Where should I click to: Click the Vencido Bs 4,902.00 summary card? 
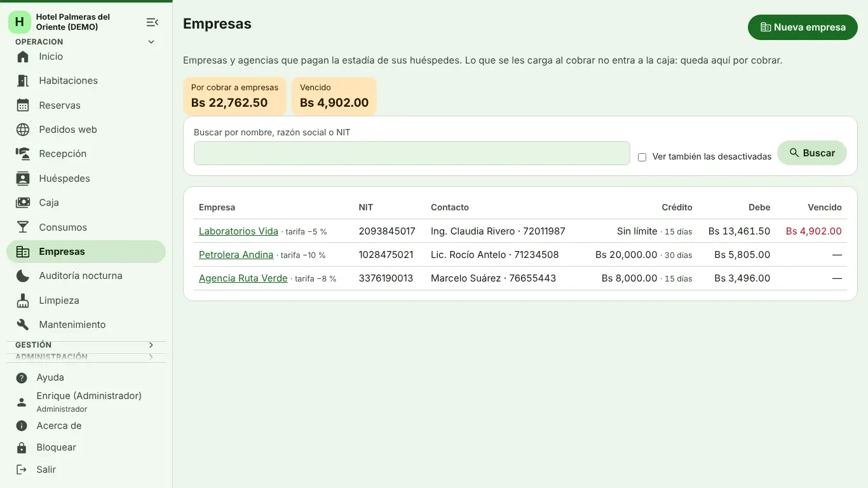(x=334, y=97)
